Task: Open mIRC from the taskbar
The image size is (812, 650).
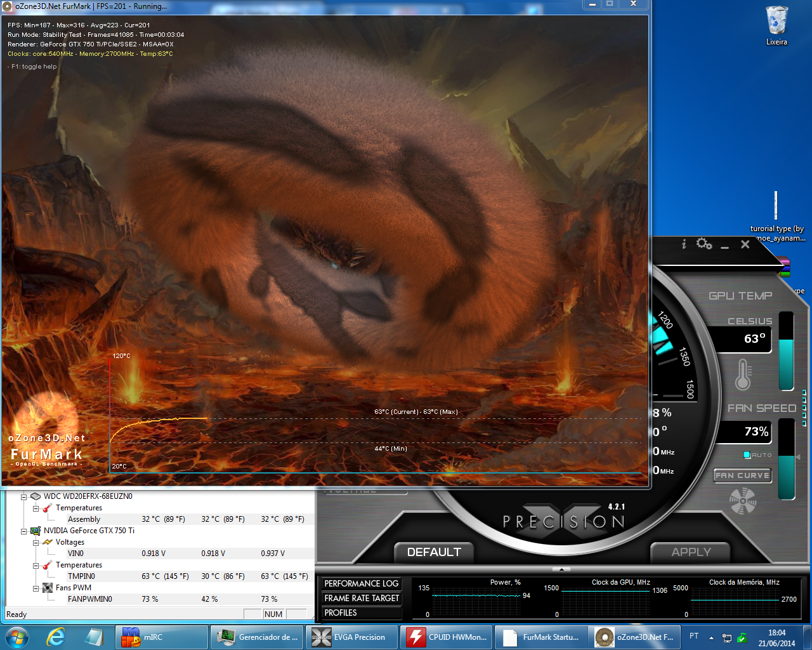Action: pyautogui.click(x=162, y=637)
